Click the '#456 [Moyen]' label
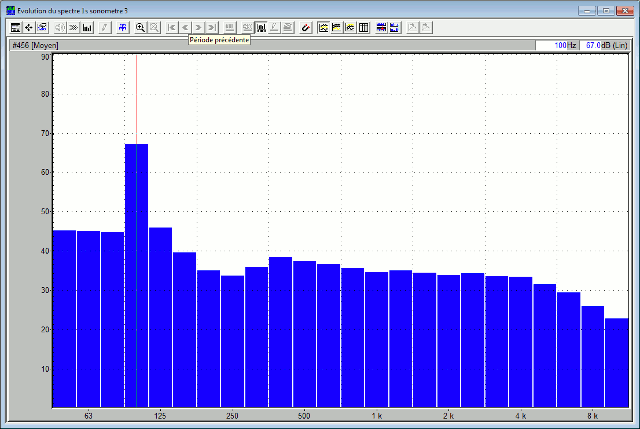 pyautogui.click(x=36, y=45)
